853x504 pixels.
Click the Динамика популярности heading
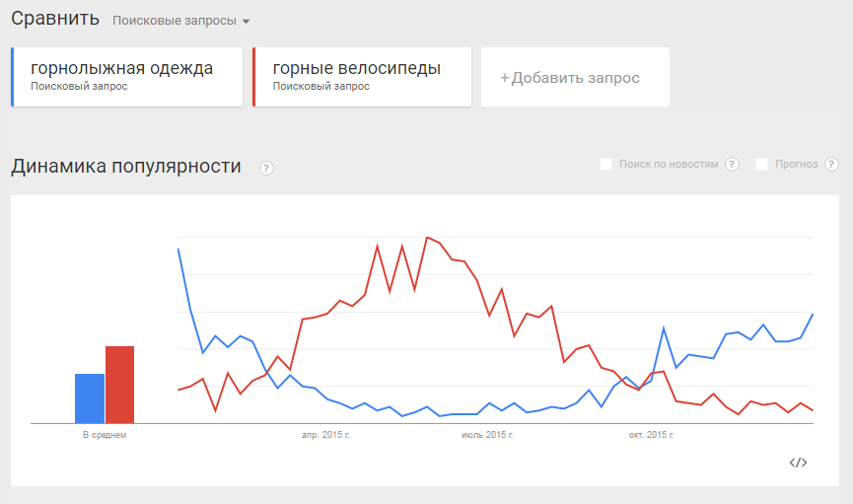tap(126, 166)
